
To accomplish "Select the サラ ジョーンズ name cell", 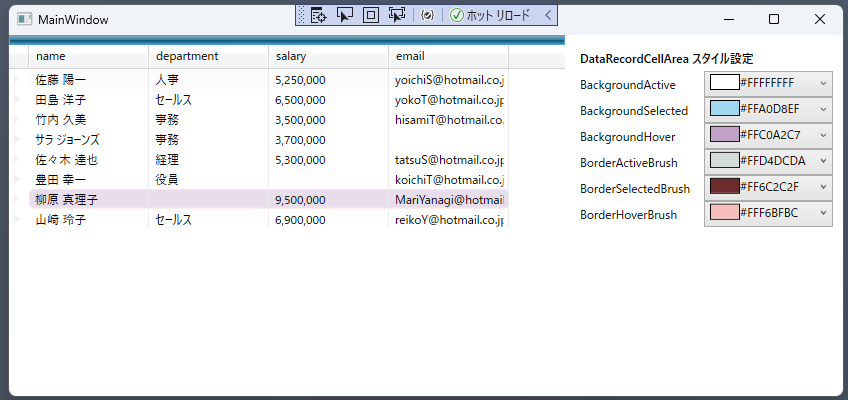I will click(x=89, y=140).
